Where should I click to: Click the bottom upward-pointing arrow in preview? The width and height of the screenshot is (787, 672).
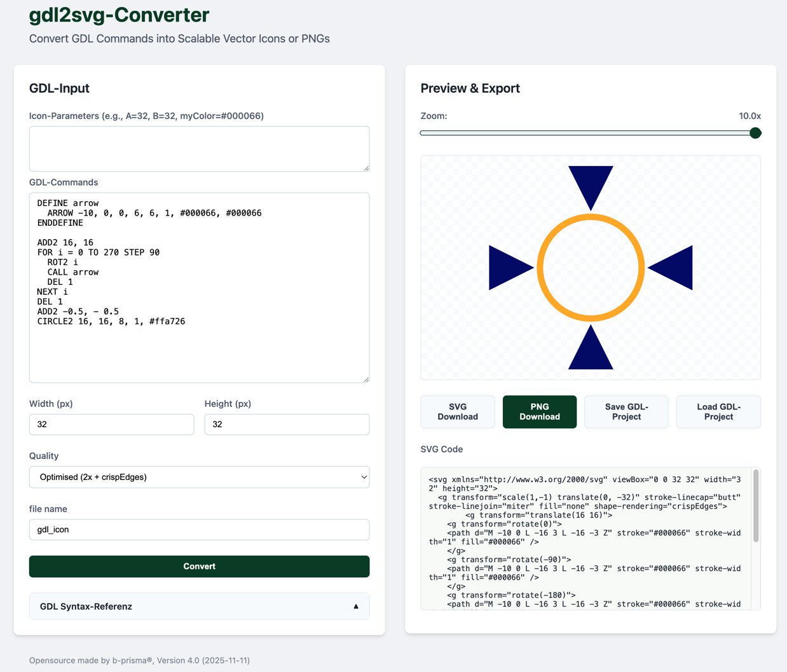click(x=591, y=353)
